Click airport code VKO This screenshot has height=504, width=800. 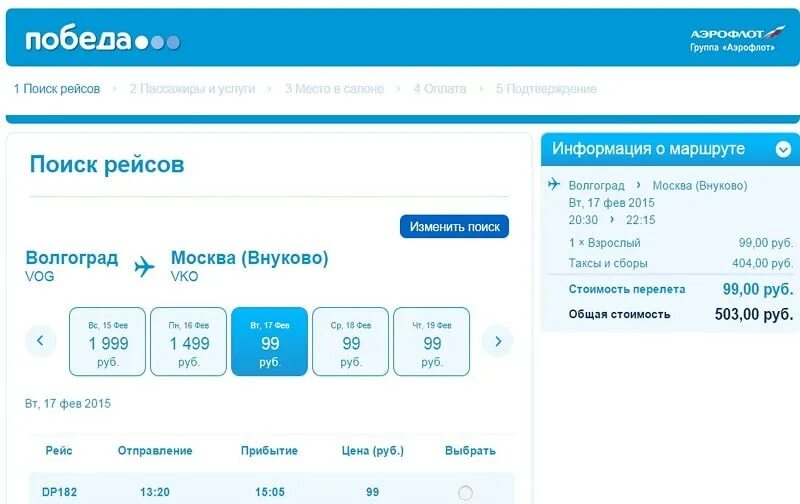pos(184,276)
